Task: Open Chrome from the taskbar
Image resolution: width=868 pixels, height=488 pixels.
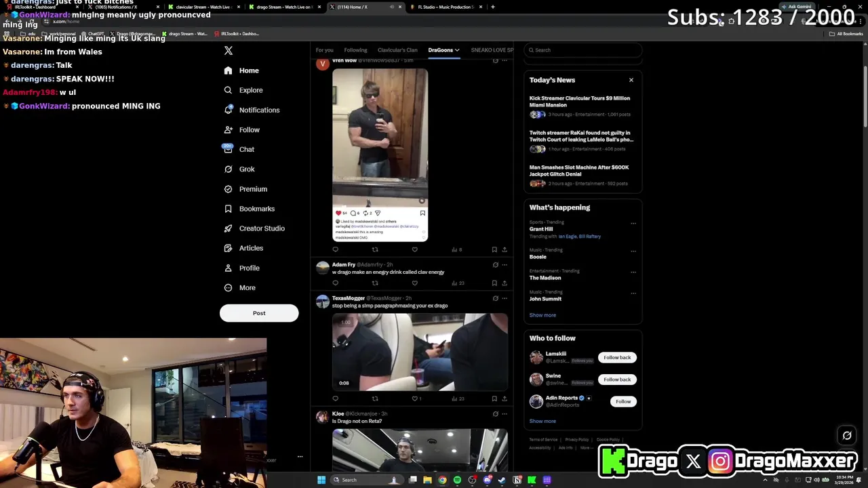Action: 442,480
